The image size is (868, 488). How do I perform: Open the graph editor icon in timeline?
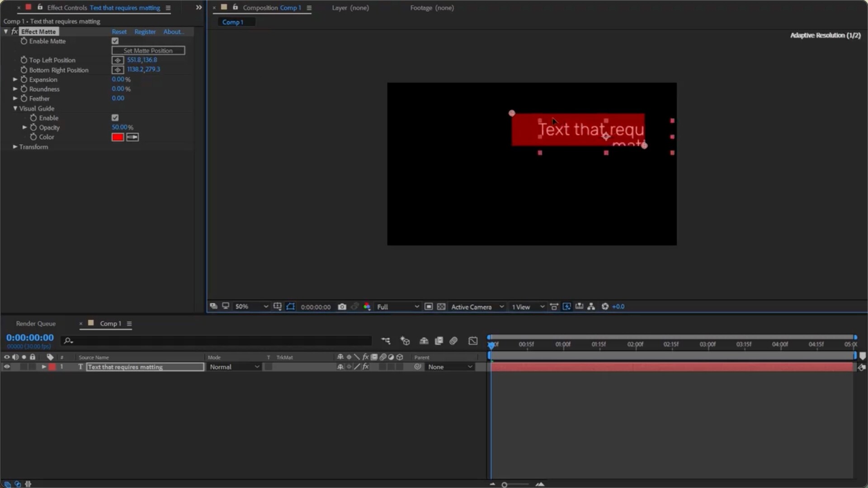[x=473, y=341]
